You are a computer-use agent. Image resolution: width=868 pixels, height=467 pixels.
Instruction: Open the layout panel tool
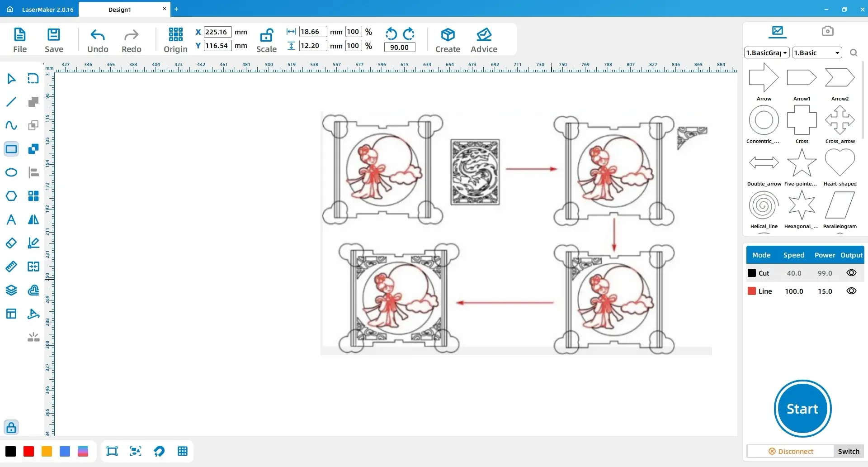coord(11,314)
